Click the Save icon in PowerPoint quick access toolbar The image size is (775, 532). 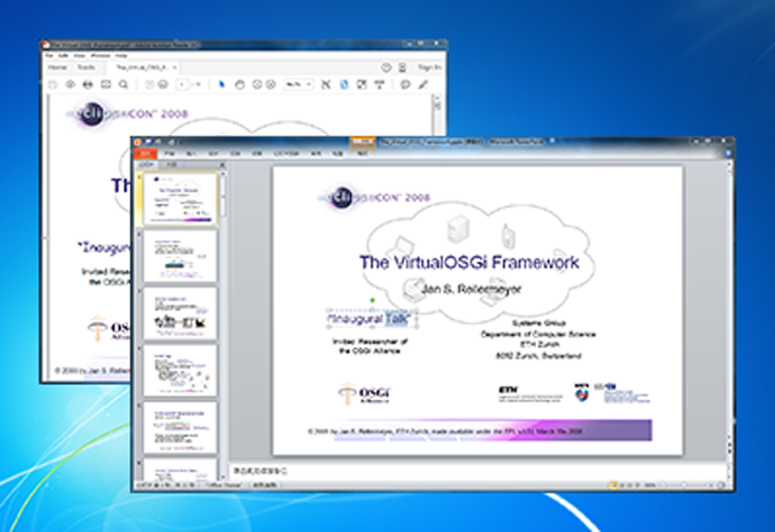(x=148, y=142)
